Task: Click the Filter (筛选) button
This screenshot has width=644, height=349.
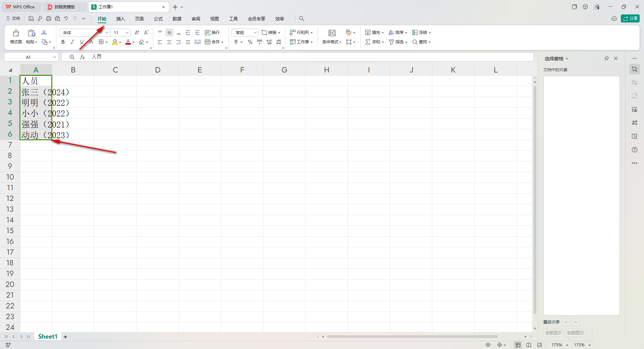Action: (398, 42)
